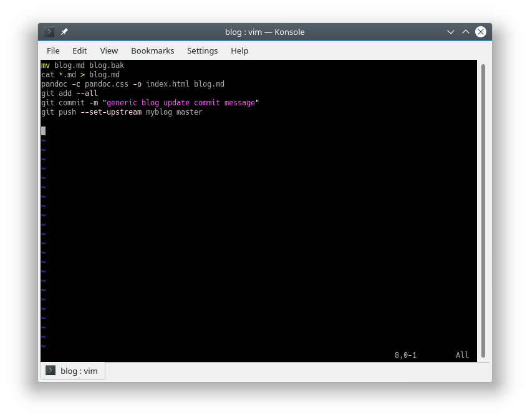This screenshot has height=420, width=530.
Task: Toggle the pin window icon
Action: tap(64, 32)
